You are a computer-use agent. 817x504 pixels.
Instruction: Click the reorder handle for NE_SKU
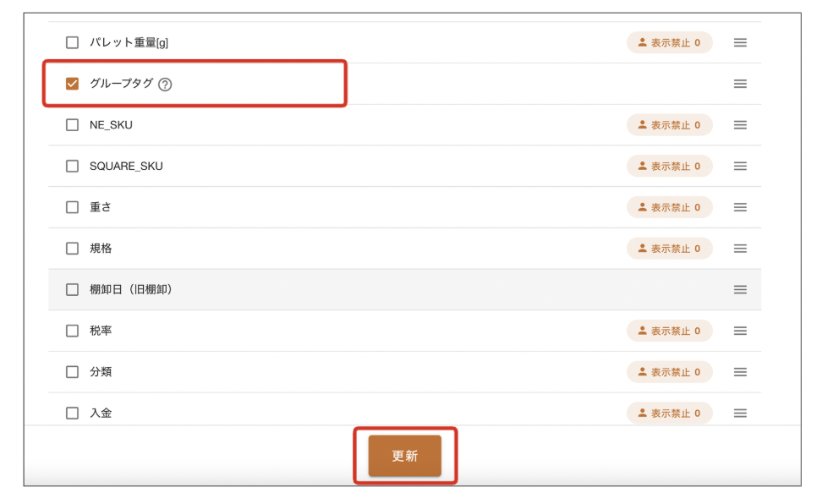point(740,125)
